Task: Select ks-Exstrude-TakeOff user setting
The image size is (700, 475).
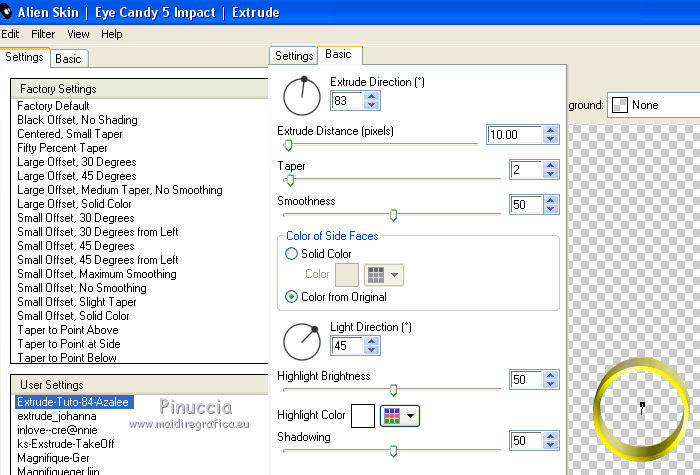Action: click(x=66, y=444)
